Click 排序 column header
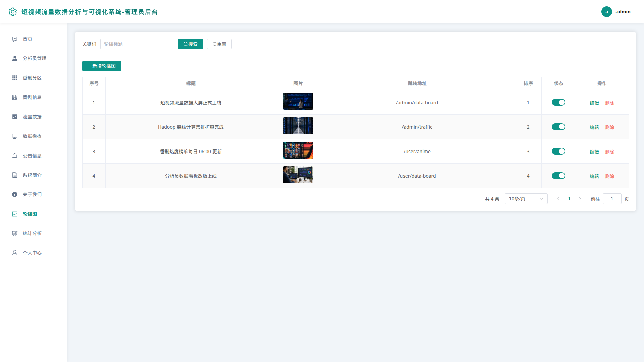 528,83
